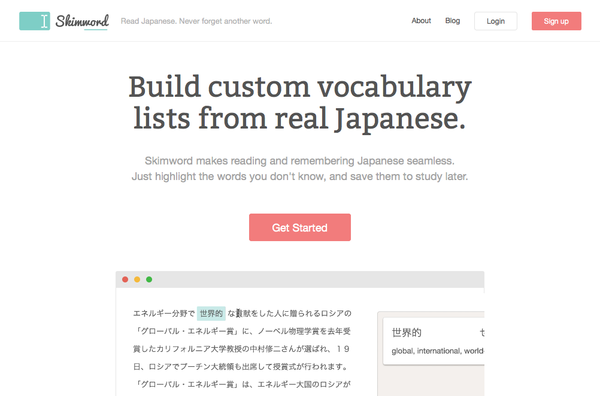The image size is (600, 396).
Task: Click tagline 'Read Japanese. Never forget another word.'
Action: (196, 21)
